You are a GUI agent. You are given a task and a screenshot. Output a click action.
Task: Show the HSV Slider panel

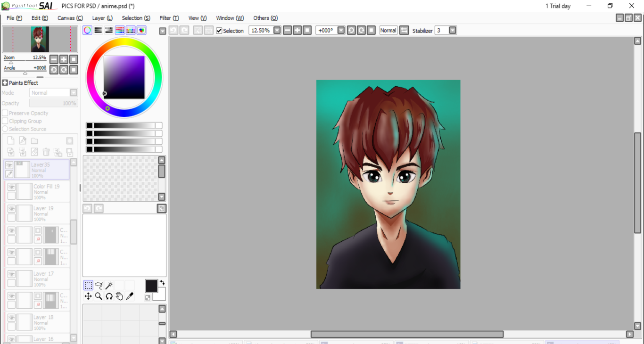click(109, 30)
